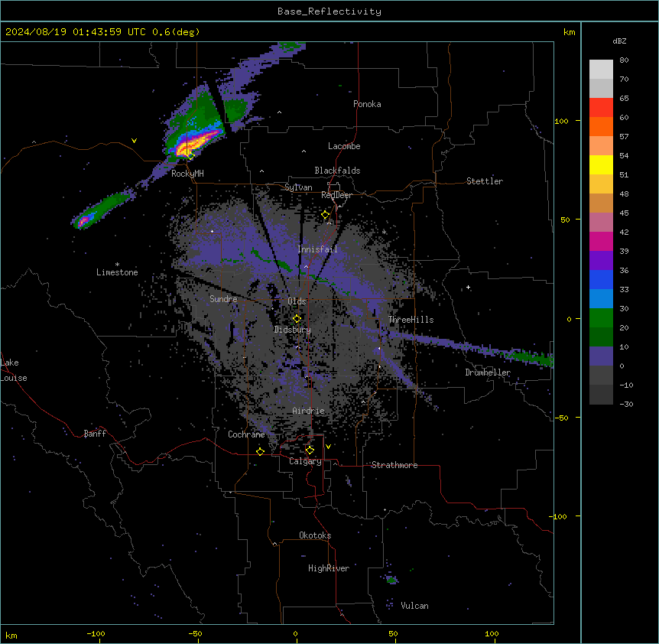Click the Didsbury city label
Screen dimensions: 659x644
point(293,330)
